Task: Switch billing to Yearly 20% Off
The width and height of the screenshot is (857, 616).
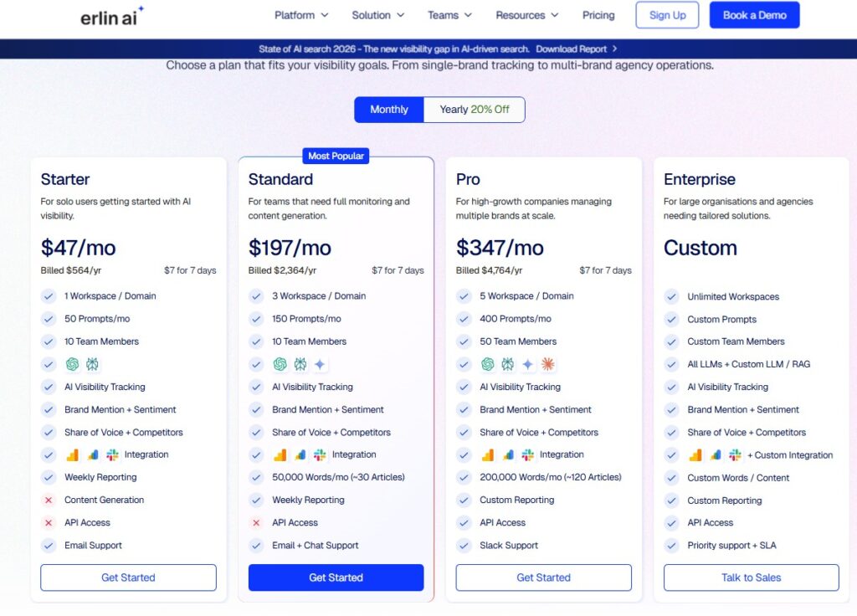Action: coord(475,110)
